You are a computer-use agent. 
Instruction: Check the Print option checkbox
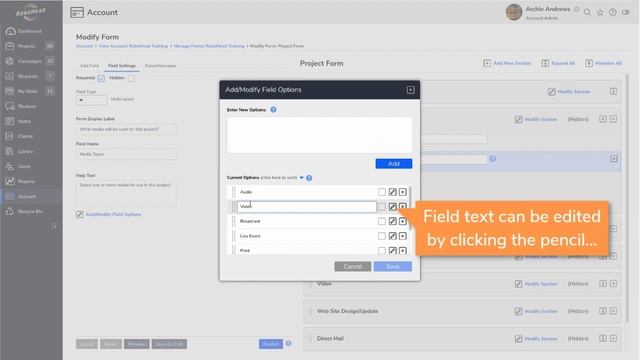pyautogui.click(x=382, y=250)
